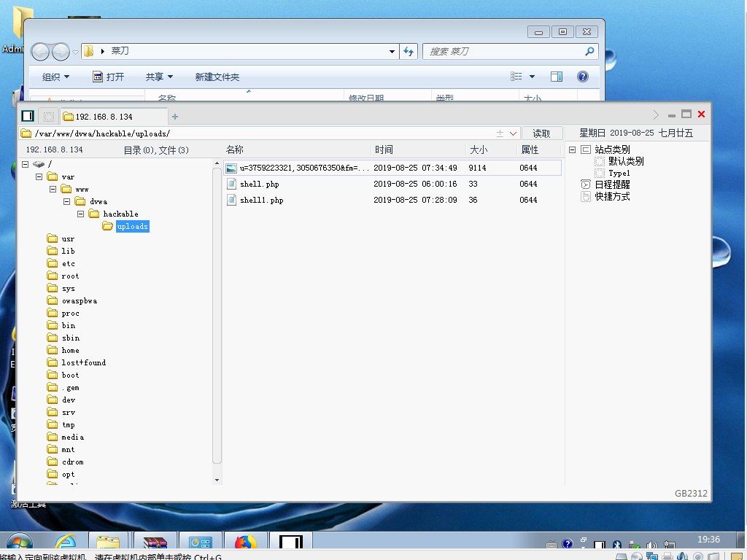Image resolution: width=747 pixels, height=560 pixels.
Task: Select the media folder icon
Action: (x=53, y=437)
